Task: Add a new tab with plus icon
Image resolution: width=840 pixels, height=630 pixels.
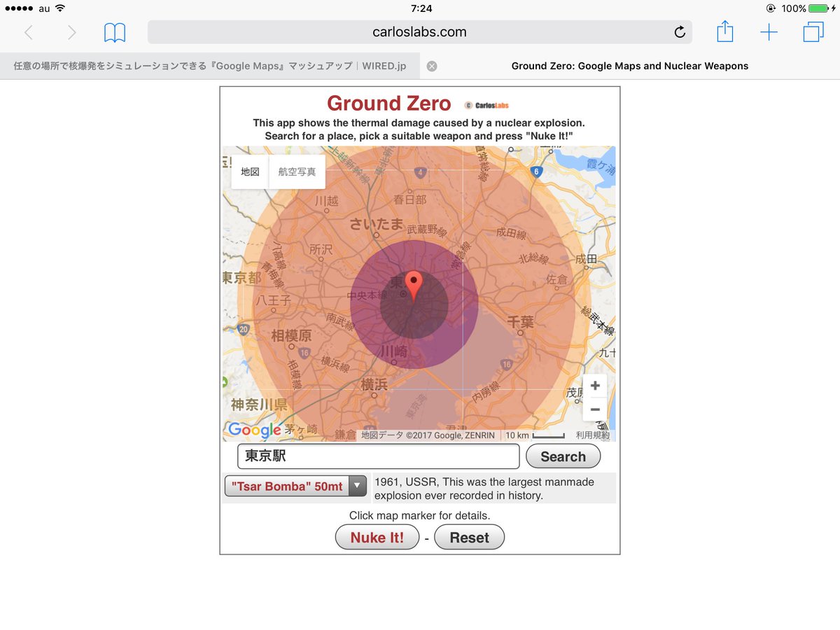Action: [x=769, y=32]
